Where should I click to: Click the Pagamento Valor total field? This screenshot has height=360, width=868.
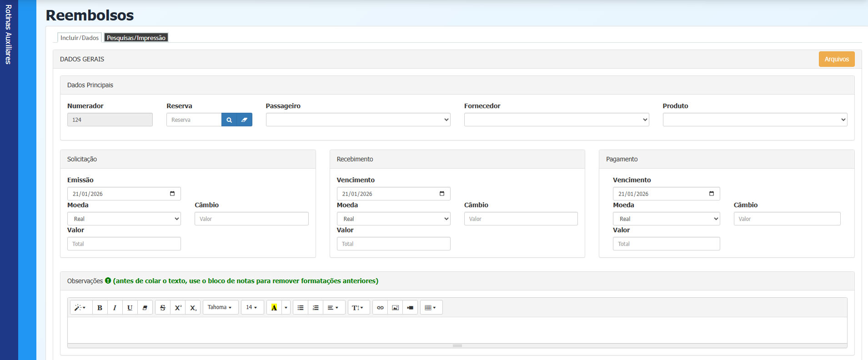coord(667,244)
